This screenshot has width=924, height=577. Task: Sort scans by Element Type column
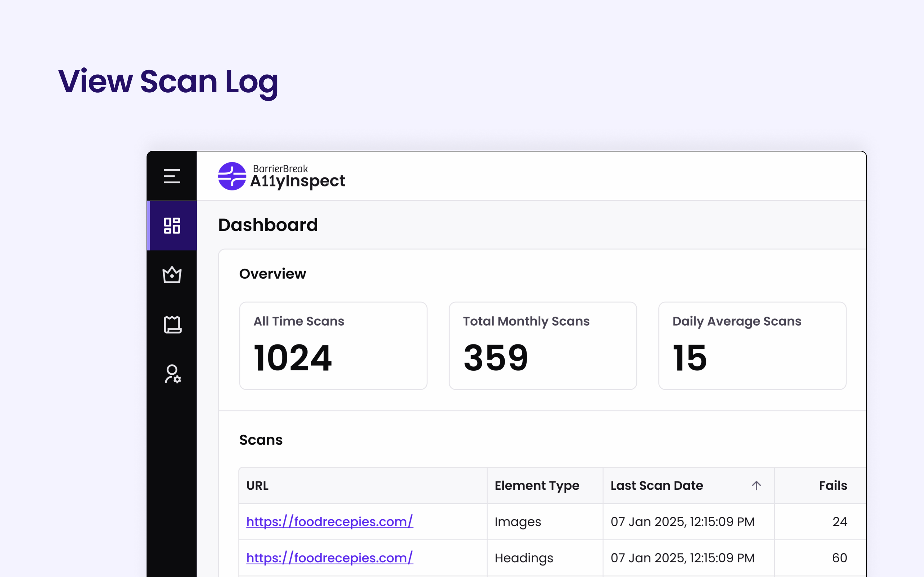tap(537, 485)
